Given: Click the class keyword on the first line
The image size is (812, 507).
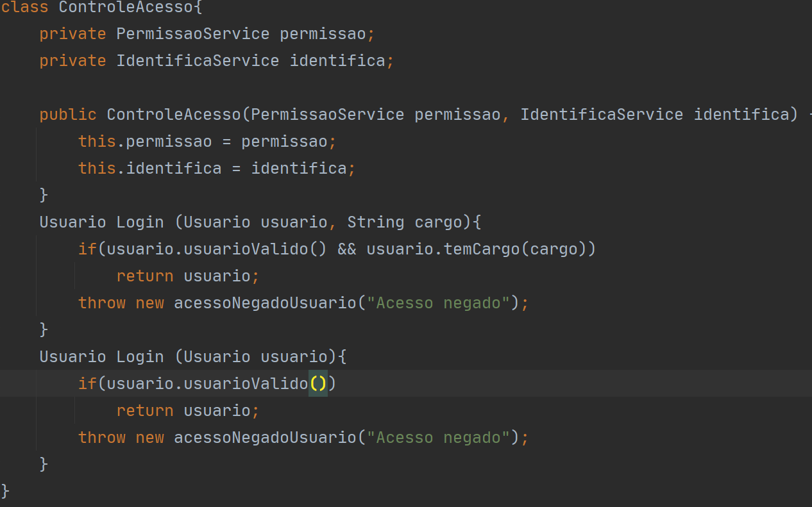Looking at the screenshot, I should 25,7.
